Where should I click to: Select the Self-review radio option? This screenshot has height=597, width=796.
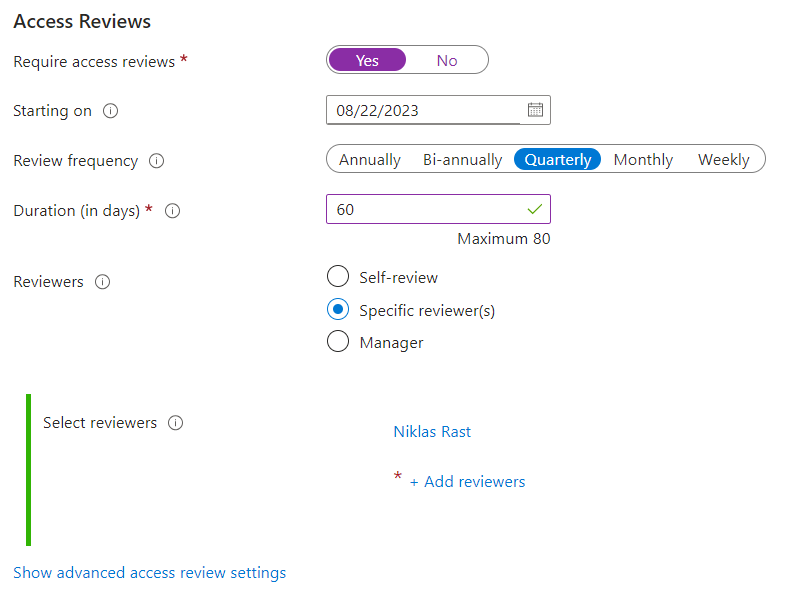338,277
